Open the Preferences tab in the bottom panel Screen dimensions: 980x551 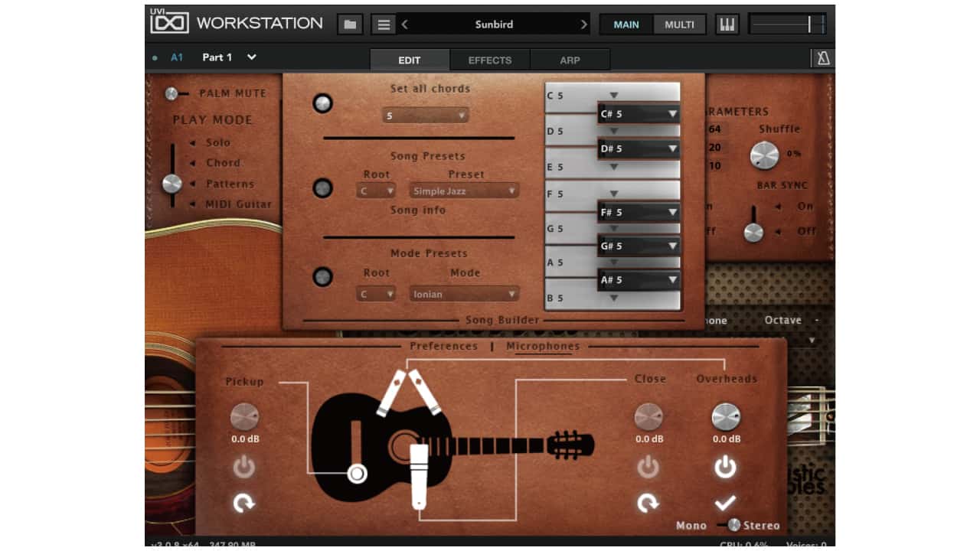443,346
